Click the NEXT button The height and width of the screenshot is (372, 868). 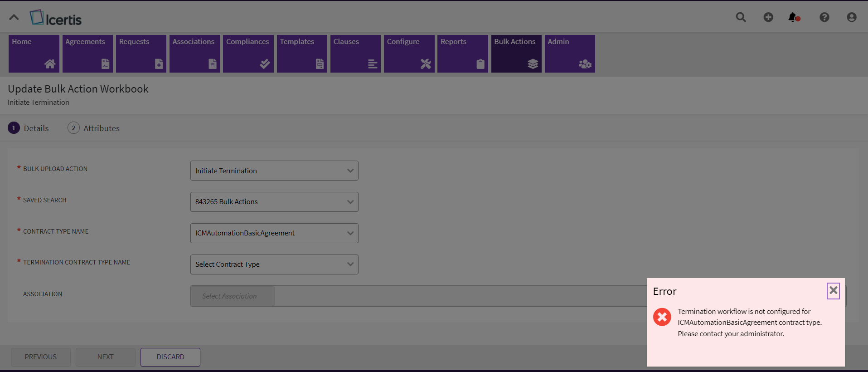coord(106,357)
